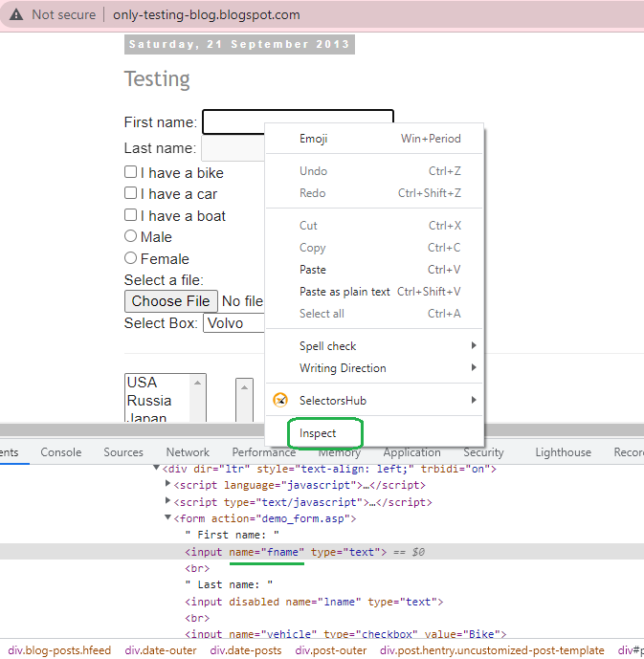Screen dimensions: 644x659
Task: Expand the script type text/javascript node
Action: (167, 500)
